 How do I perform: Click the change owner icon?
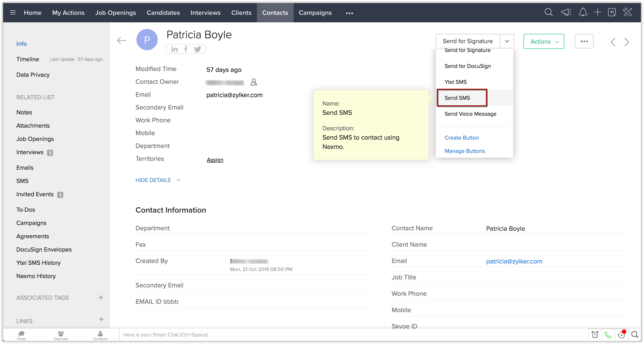pyautogui.click(x=254, y=82)
